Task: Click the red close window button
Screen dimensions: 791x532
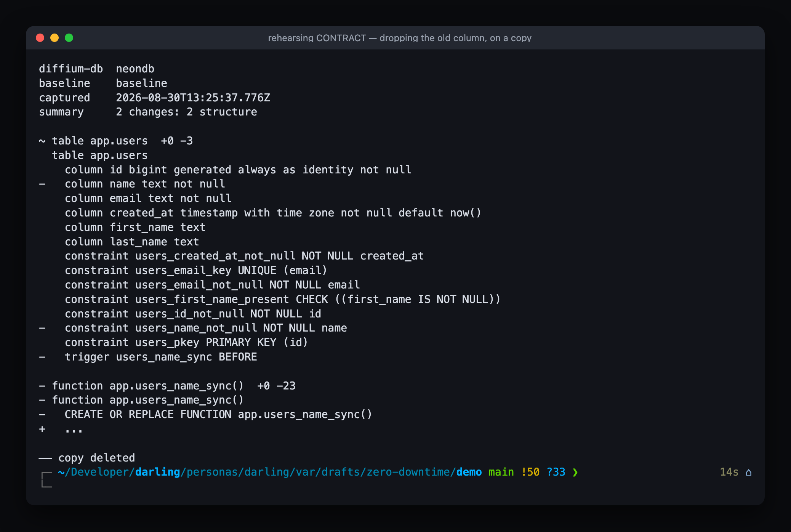Action: [x=40, y=38]
